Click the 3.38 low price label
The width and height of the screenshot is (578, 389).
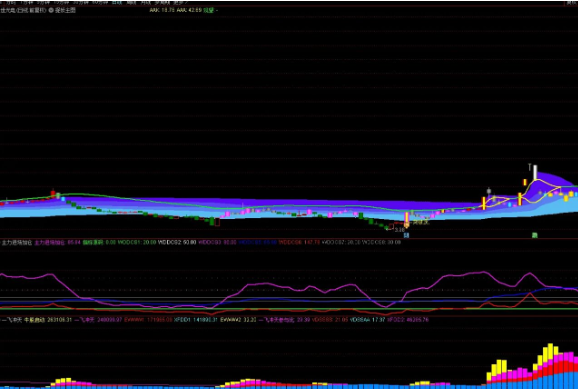point(400,230)
